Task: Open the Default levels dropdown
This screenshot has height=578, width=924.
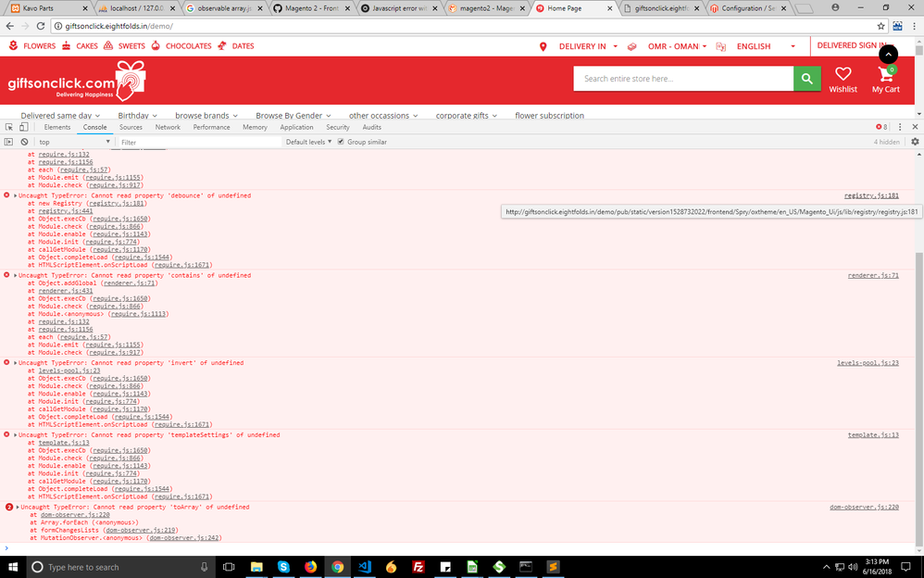Action: 309,142
